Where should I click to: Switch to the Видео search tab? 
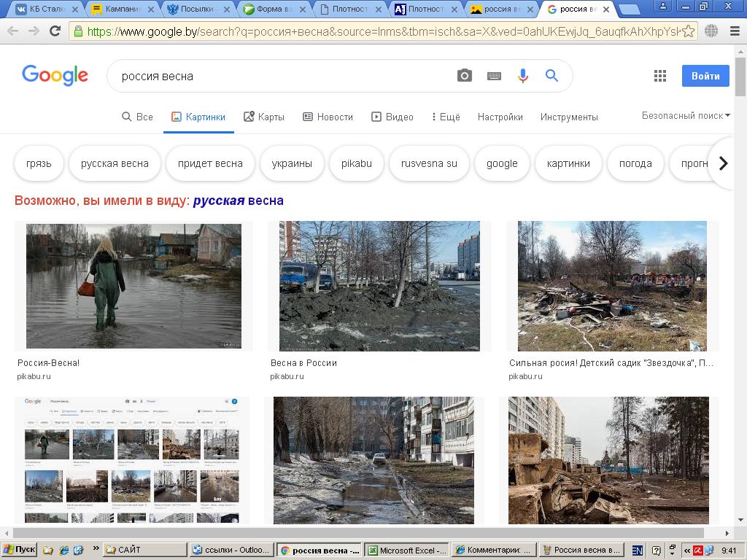coord(392,117)
